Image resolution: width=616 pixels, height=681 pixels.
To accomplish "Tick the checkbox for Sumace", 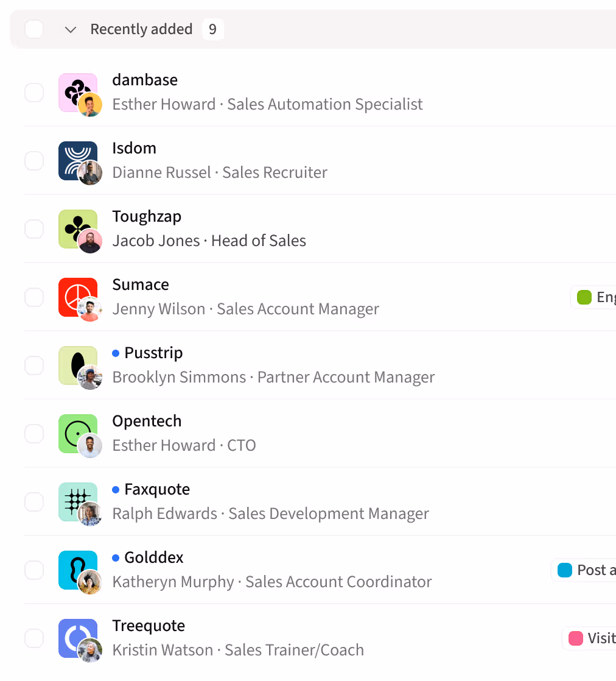I will point(34,297).
